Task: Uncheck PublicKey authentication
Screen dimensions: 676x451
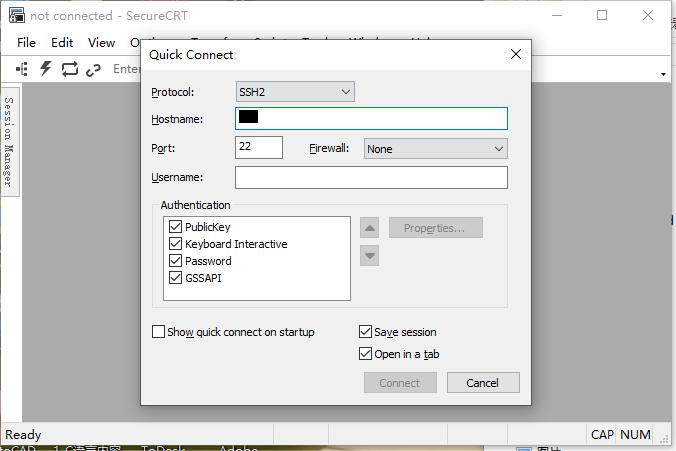Action: pyautogui.click(x=175, y=226)
